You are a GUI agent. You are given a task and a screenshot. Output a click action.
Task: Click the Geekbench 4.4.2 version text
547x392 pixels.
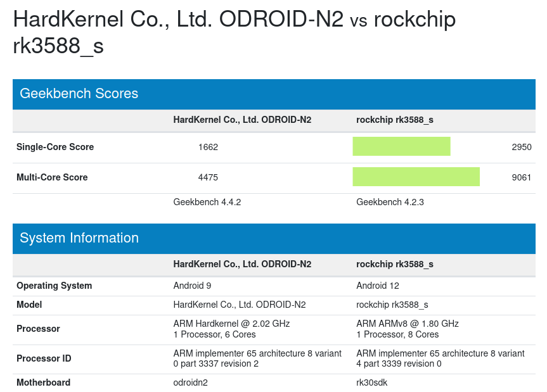tap(207, 202)
